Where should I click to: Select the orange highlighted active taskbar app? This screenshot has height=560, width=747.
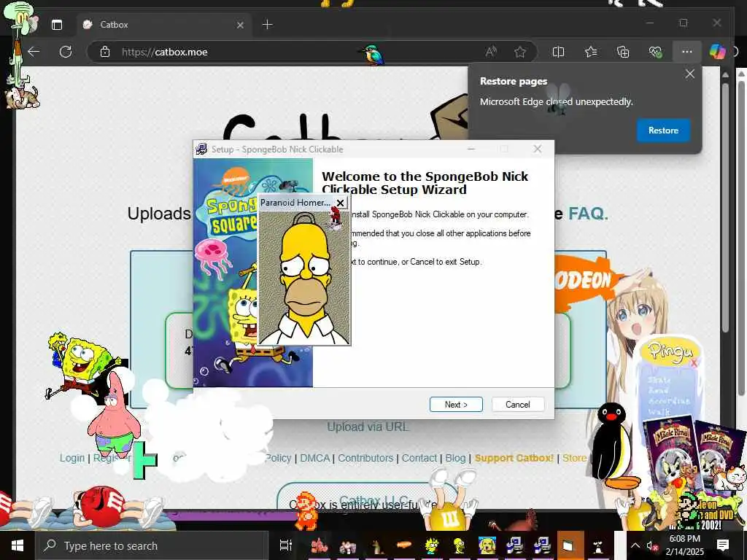(570, 545)
